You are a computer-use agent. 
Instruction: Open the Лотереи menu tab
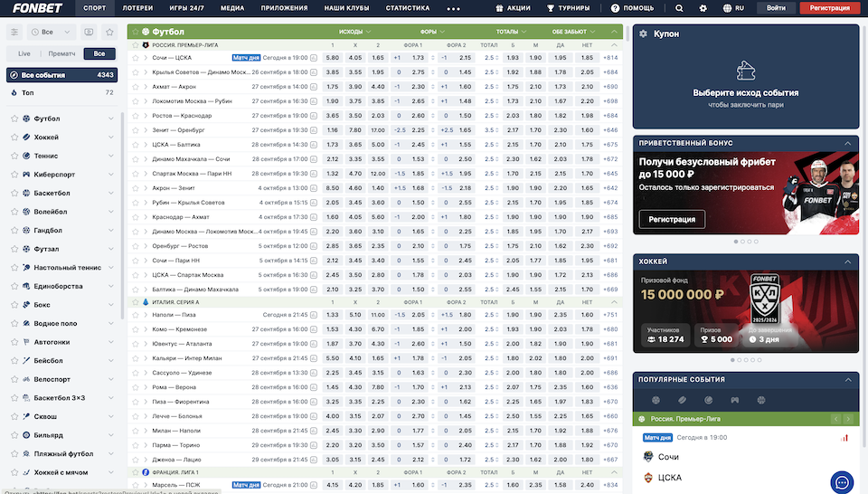point(137,7)
